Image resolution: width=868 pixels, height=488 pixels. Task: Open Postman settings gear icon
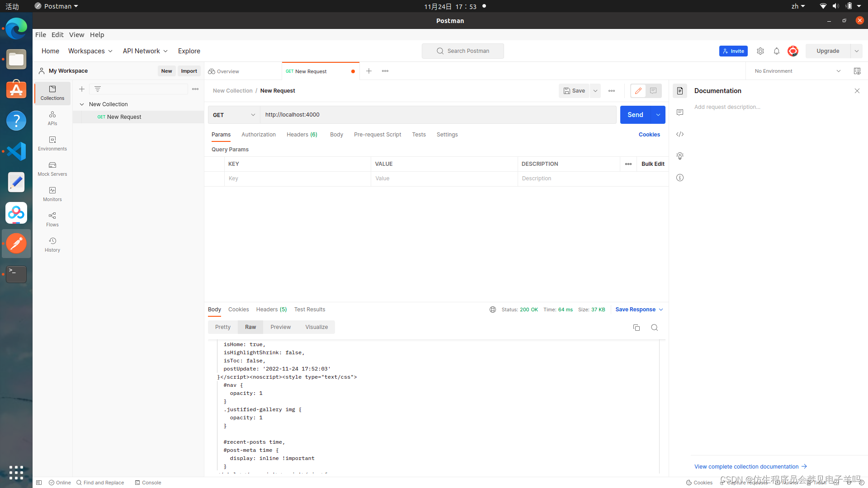click(760, 51)
